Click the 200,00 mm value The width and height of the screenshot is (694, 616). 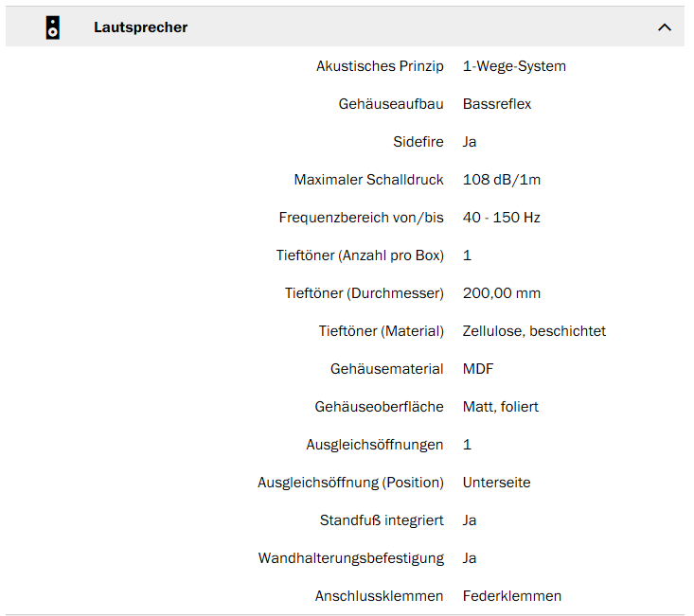[502, 293]
